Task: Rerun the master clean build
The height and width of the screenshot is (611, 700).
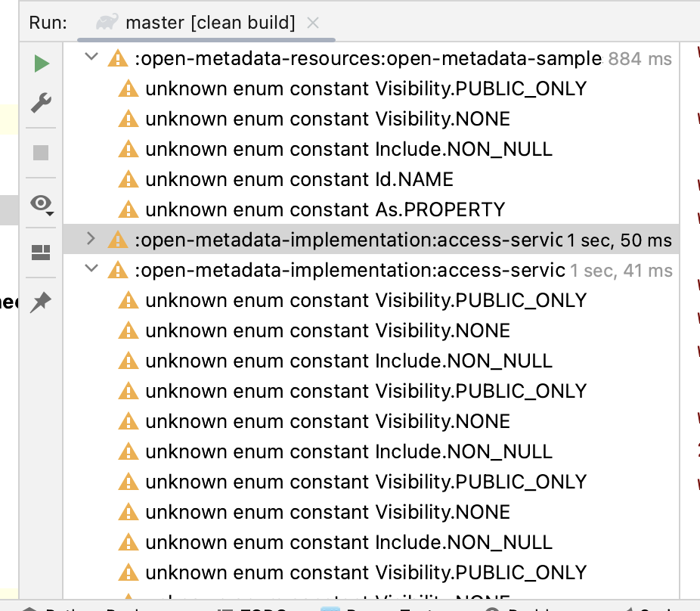Action: click(x=40, y=64)
